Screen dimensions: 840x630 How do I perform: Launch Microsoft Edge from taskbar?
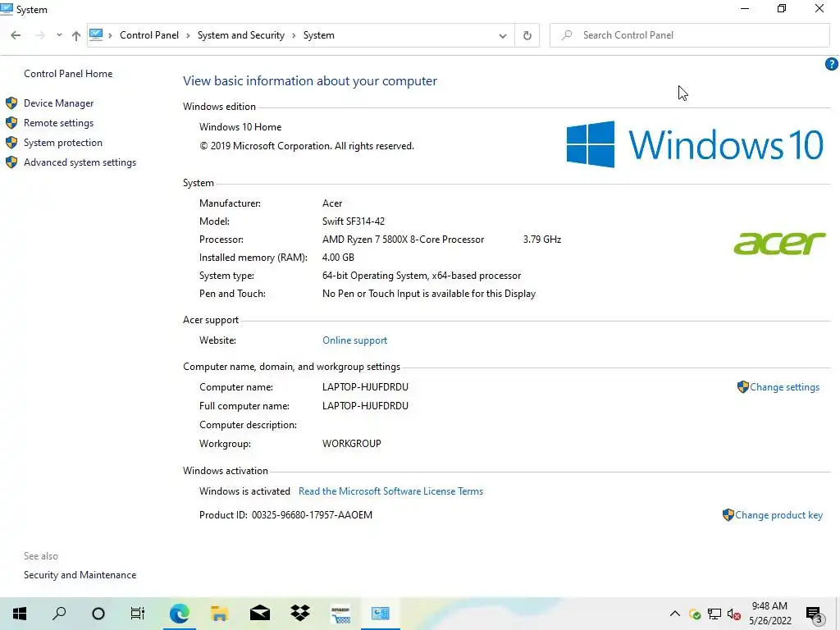pyautogui.click(x=179, y=614)
